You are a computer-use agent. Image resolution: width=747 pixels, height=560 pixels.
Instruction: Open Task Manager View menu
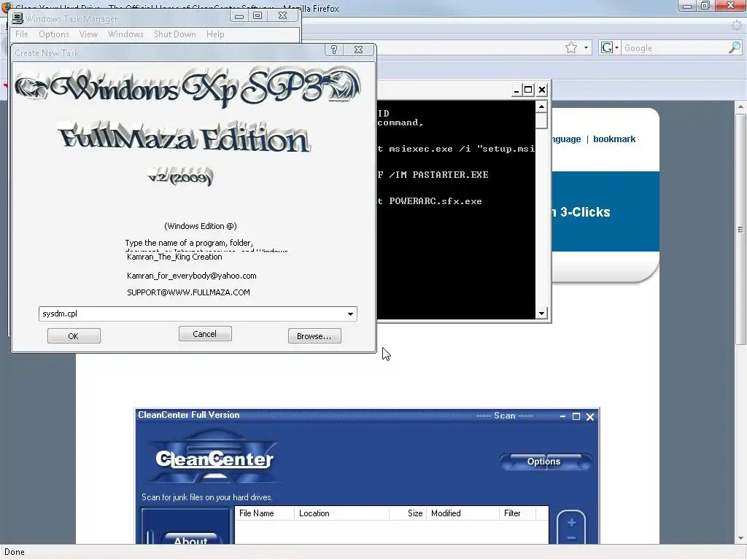[88, 34]
